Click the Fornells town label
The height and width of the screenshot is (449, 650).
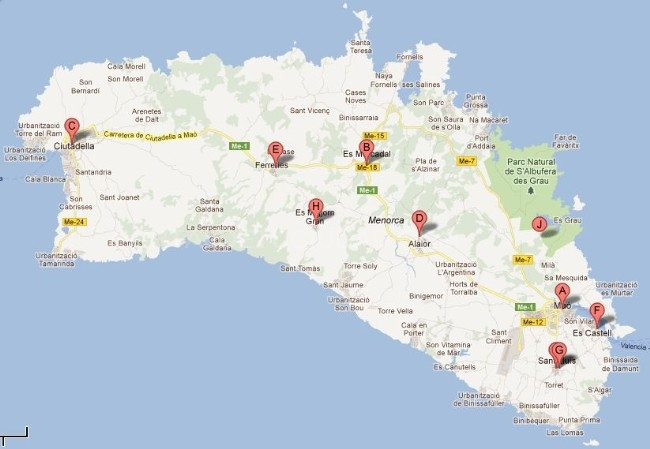click(x=410, y=57)
